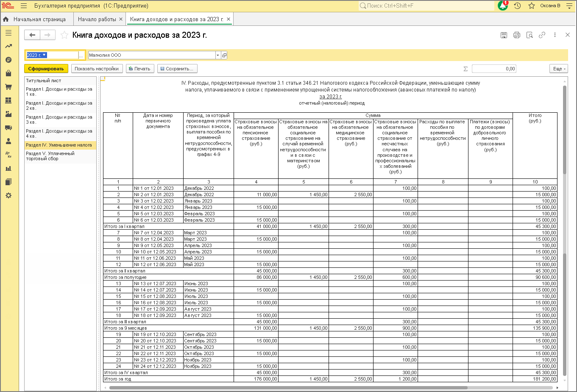Screen dimensions: 577x392
Task: Open the Еще dropdown menu
Action: click(559, 69)
